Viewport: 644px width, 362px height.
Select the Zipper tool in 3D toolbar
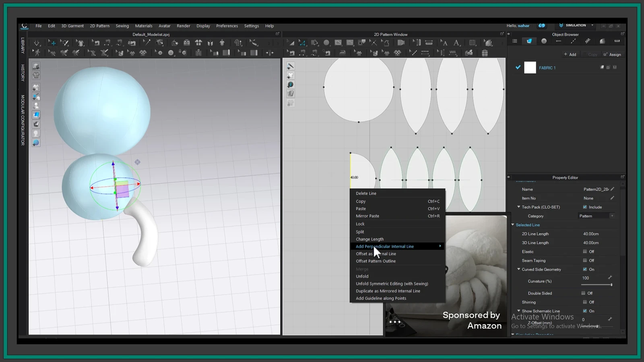198,53
